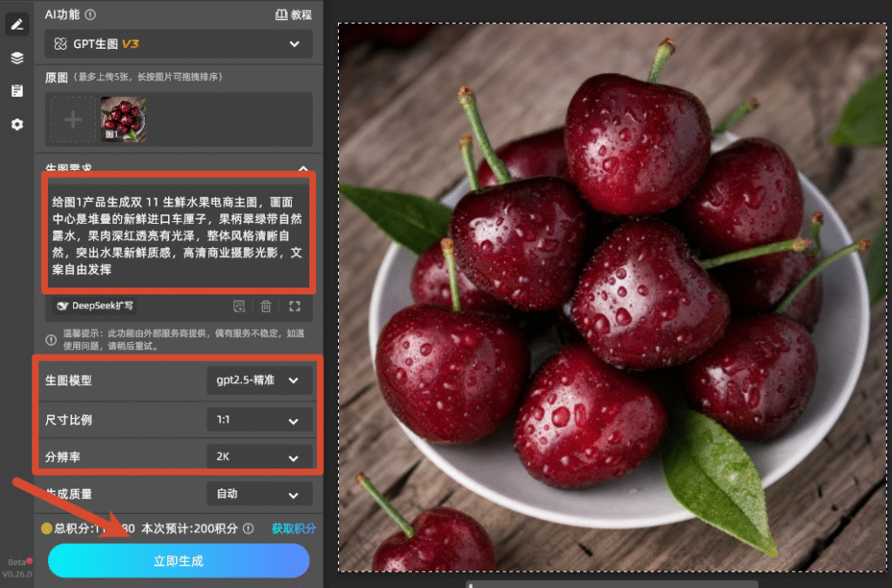Click the gold coin icon by 总积分
Screen dimensions: 892x588
(x=47, y=528)
